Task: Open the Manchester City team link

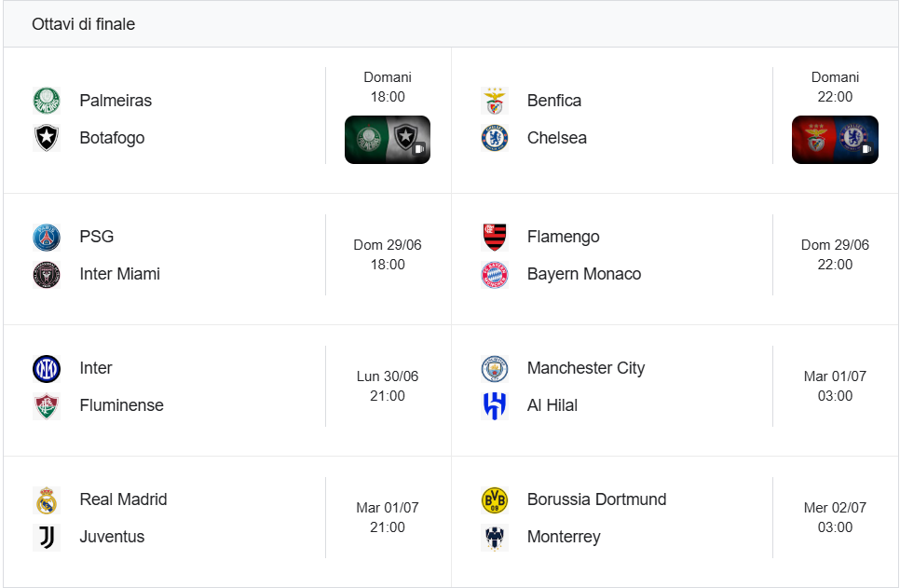Action: coord(586,368)
